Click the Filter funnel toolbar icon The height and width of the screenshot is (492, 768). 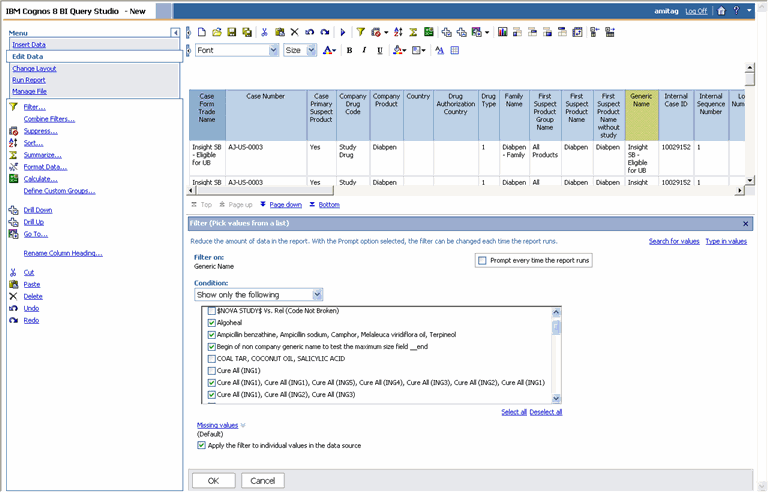361,32
